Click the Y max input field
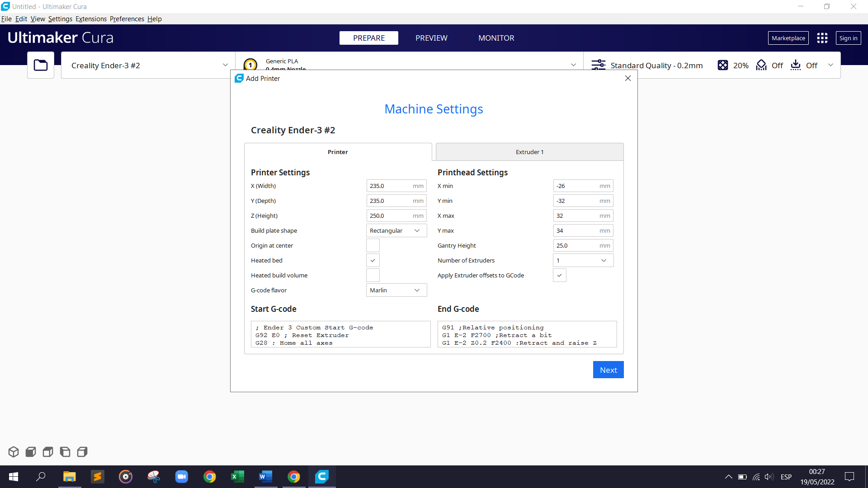The height and width of the screenshot is (488, 868). [583, 230]
